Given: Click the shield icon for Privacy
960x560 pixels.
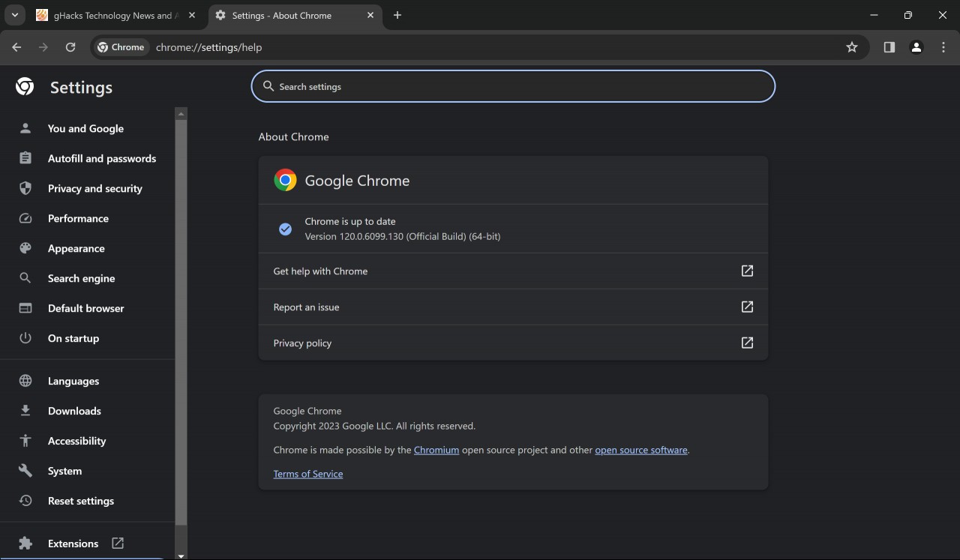Looking at the screenshot, I should coord(25,188).
